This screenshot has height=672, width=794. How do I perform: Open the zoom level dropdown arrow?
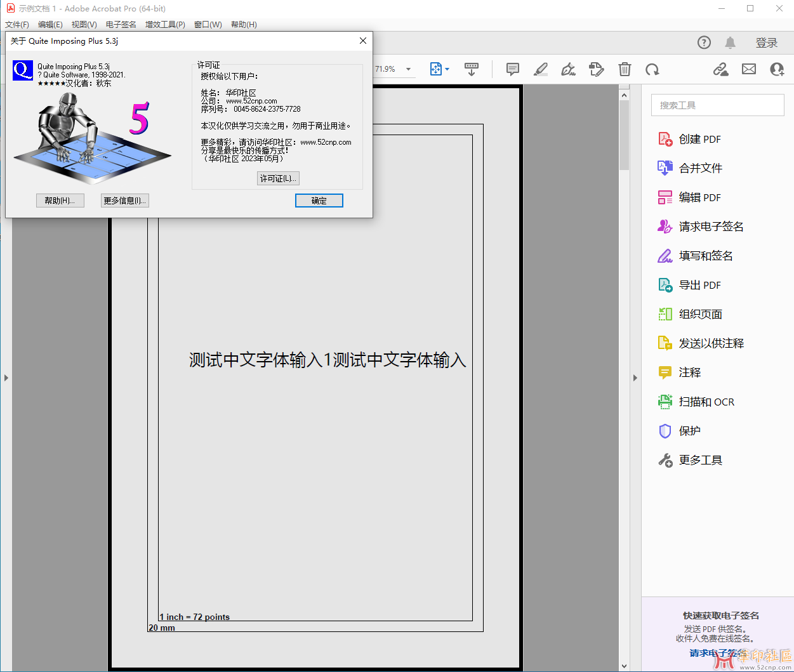409,69
